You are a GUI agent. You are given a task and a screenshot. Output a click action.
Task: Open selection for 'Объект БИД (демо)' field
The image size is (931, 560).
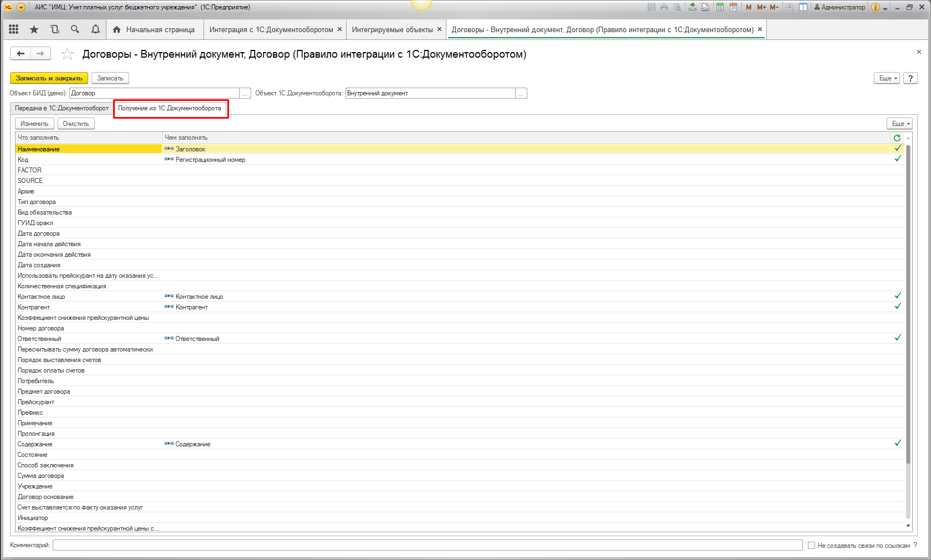tap(245, 94)
